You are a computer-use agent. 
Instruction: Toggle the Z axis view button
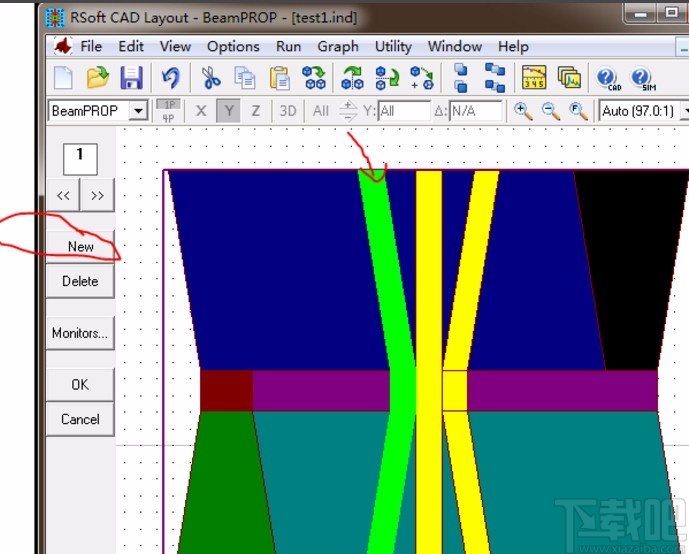pos(255,111)
